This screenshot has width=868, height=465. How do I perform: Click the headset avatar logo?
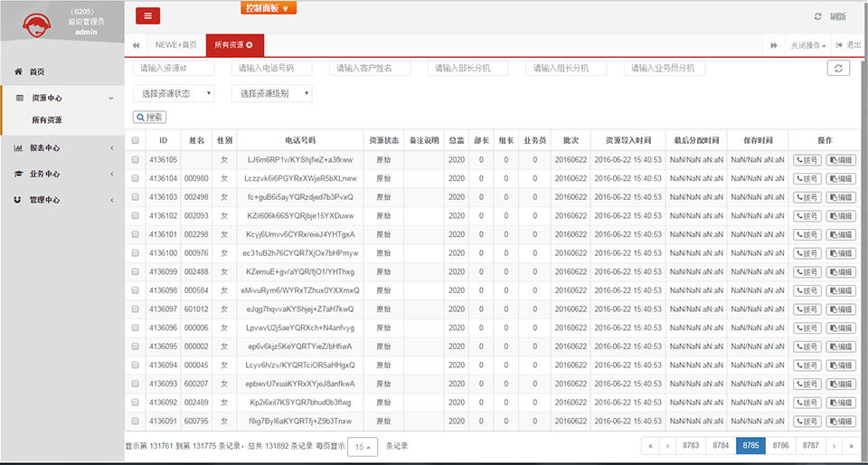pyautogui.click(x=37, y=25)
